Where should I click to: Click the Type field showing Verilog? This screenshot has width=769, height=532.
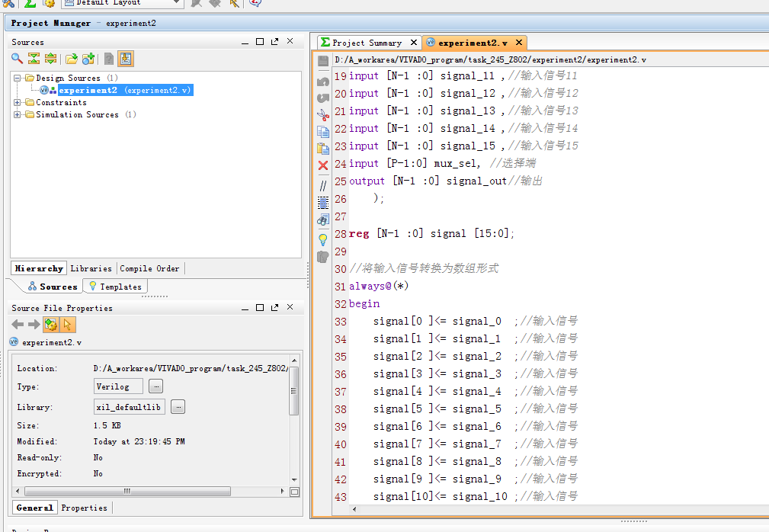click(x=118, y=386)
